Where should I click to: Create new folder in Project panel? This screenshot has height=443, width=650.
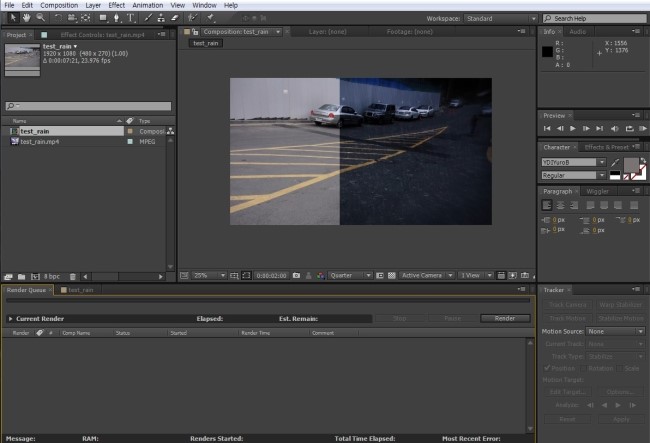coord(22,276)
